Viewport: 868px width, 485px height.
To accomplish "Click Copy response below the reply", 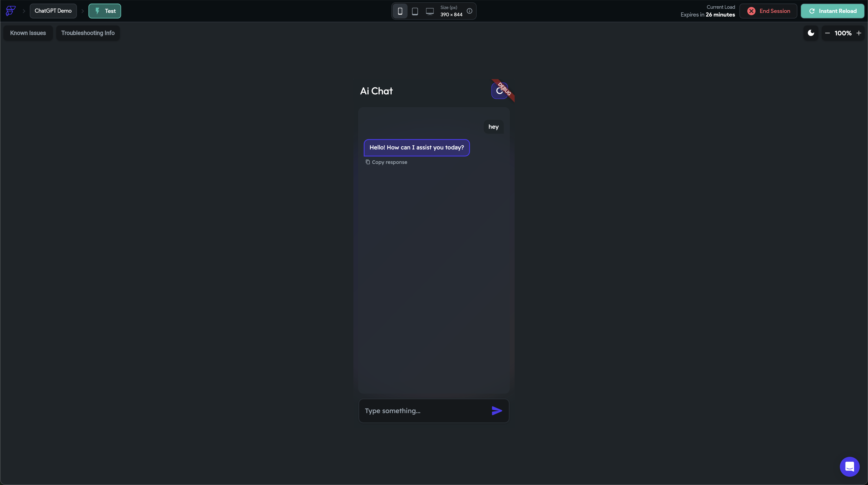I will coord(386,162).
